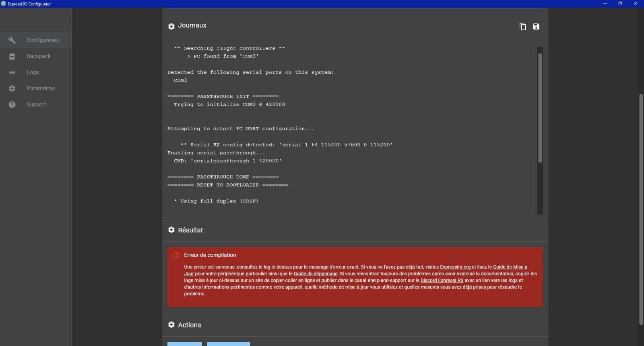Screen dimensions: 644x346
Task: Save the Journaux logs to file
Action: pos(536,27)
